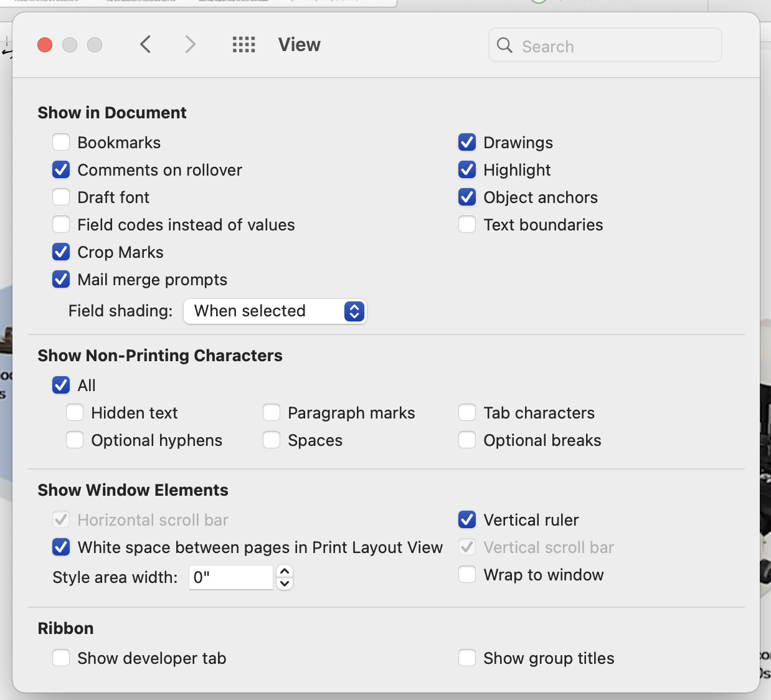Turn off the Highlight option

pyautogui.click(x=467, y=170)
